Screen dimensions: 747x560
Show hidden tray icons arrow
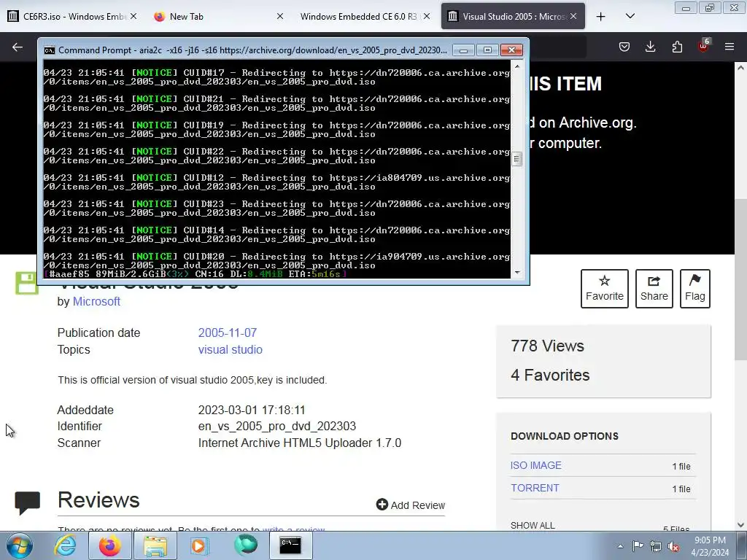pyautogui.click(x=620, y=546)
